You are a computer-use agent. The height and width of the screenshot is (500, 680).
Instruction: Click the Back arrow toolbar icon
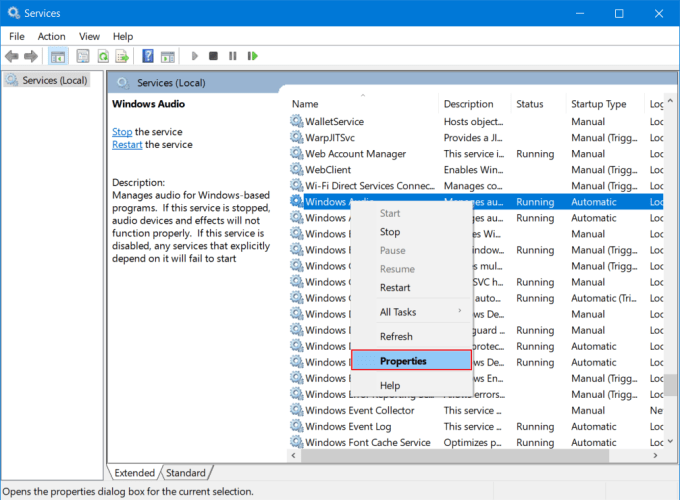point(12,56)
